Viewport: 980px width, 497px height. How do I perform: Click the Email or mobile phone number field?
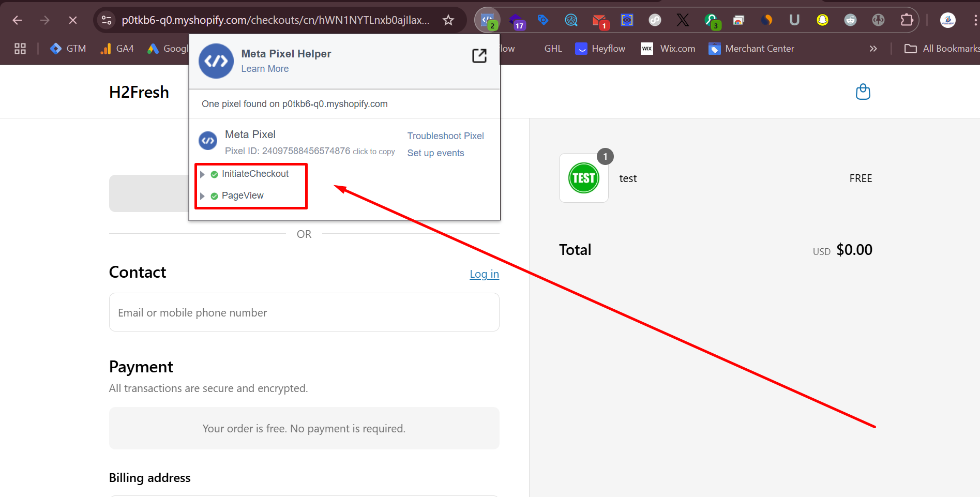(304, 312)
